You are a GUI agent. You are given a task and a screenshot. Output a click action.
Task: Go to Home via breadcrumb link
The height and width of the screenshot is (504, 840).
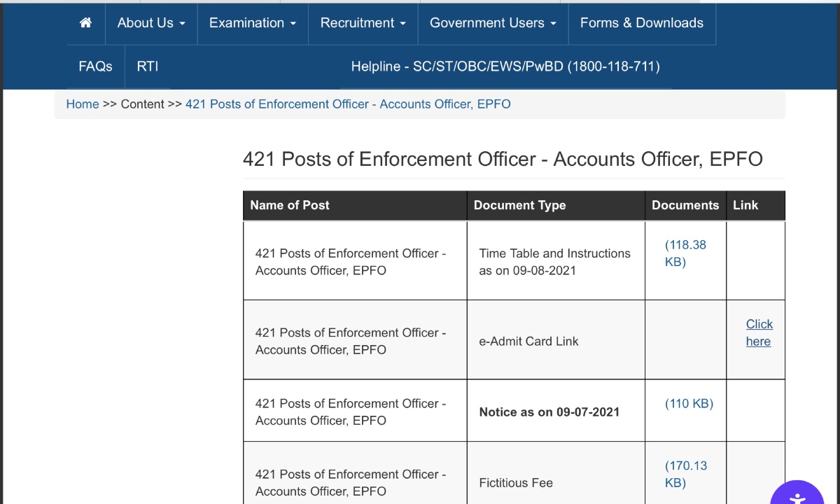[x=83, y=104]
